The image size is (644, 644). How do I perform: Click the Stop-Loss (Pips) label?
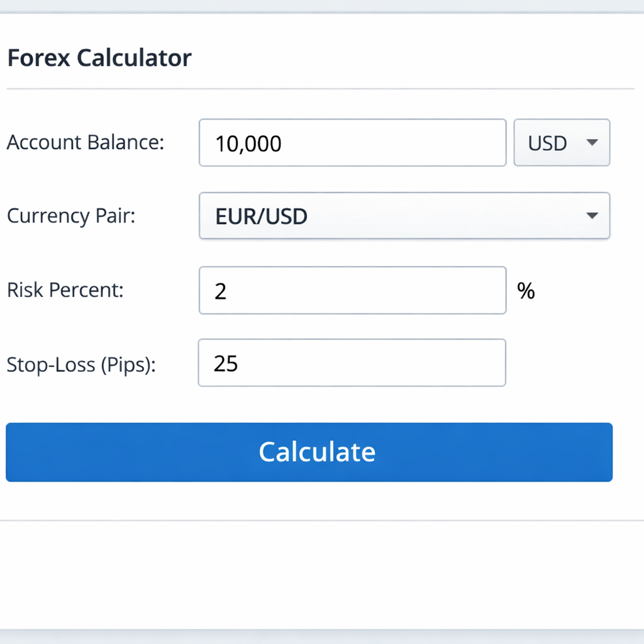tap(81, 364)
